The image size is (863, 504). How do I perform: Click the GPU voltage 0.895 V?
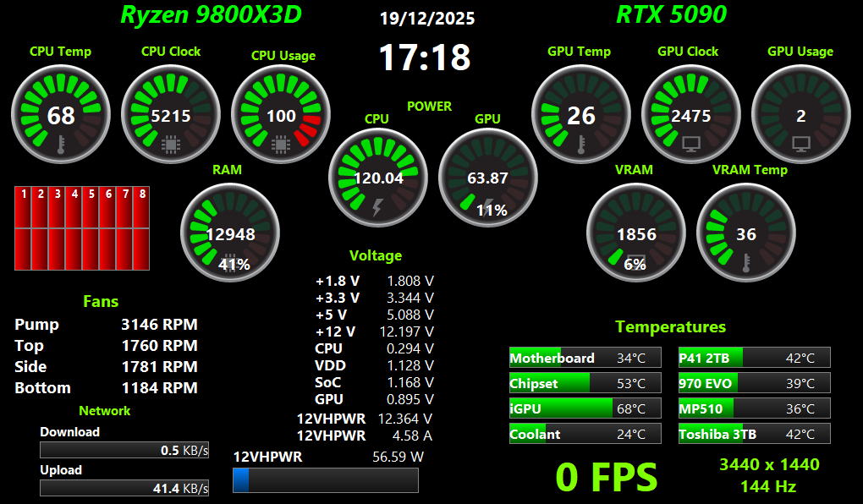click(x=410, y=399)
